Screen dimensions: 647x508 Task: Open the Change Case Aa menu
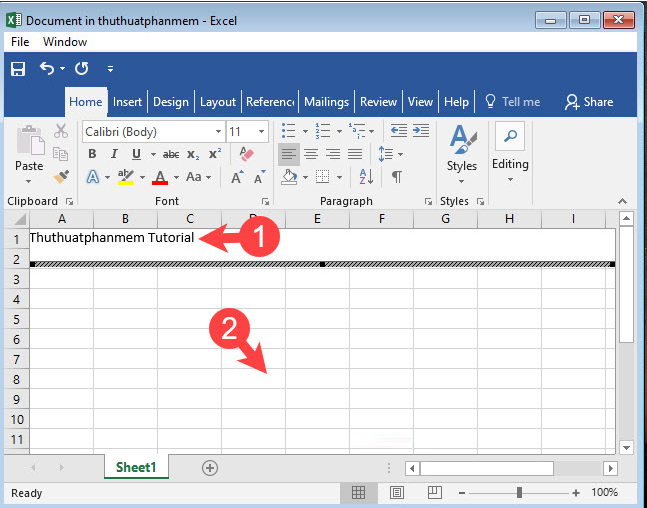click(198, 177)
